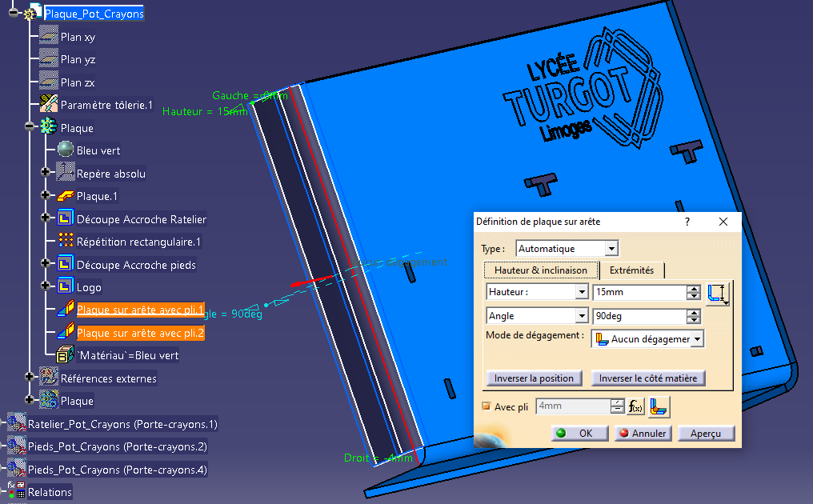
Task: Collapse the Plaque_Pot_Crayons root node
Action: point(13,13)
